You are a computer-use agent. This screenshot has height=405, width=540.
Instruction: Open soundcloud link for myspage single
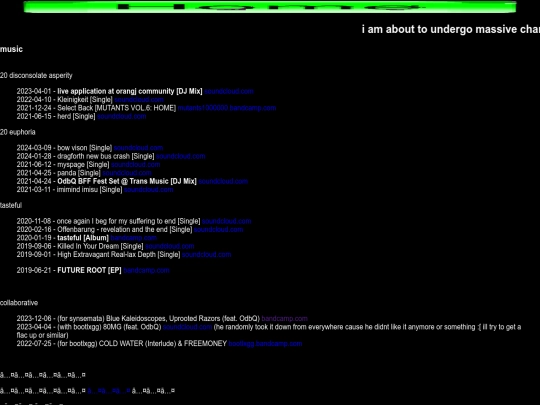136,165
